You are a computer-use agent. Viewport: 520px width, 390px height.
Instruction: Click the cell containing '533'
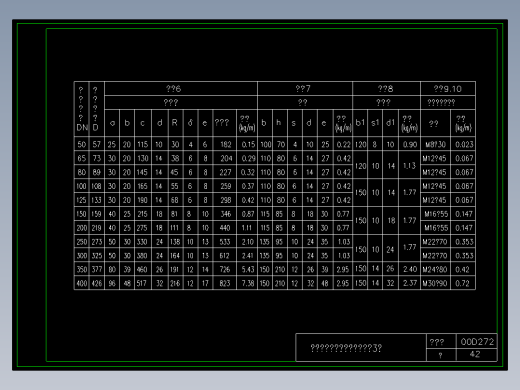pyautogui.click(x=225, y=242)
